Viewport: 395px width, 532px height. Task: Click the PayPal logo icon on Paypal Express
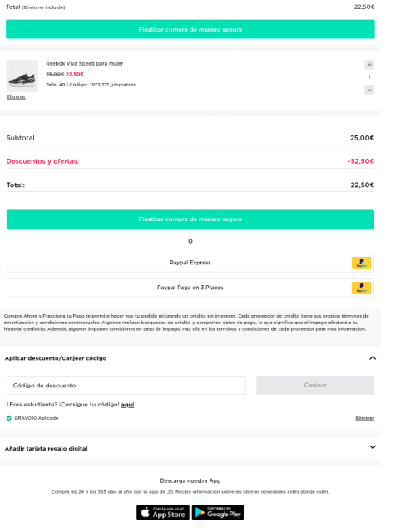(361, 263)
